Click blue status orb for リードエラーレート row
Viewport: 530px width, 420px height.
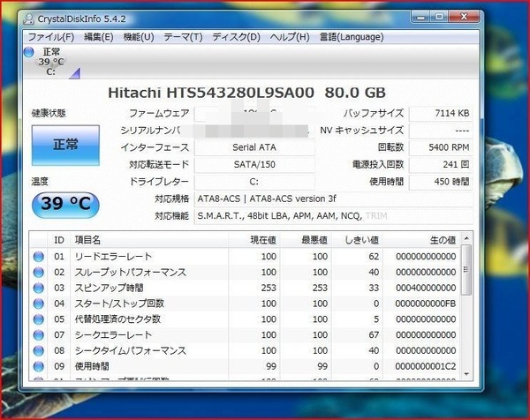[39, 256]
